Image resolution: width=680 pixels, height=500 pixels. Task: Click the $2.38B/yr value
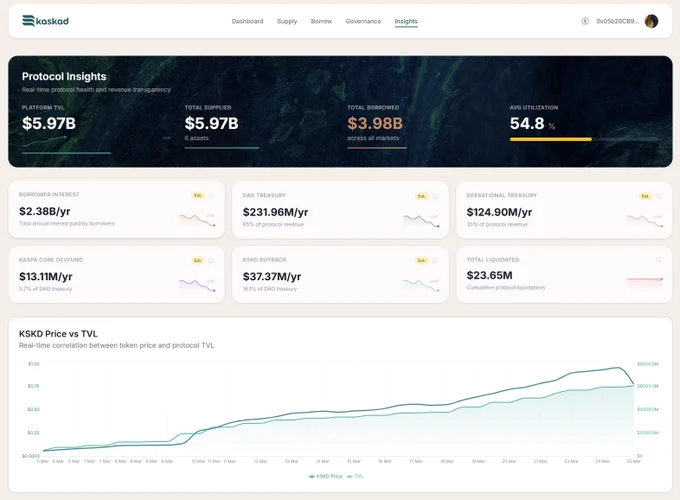[45, 211]
